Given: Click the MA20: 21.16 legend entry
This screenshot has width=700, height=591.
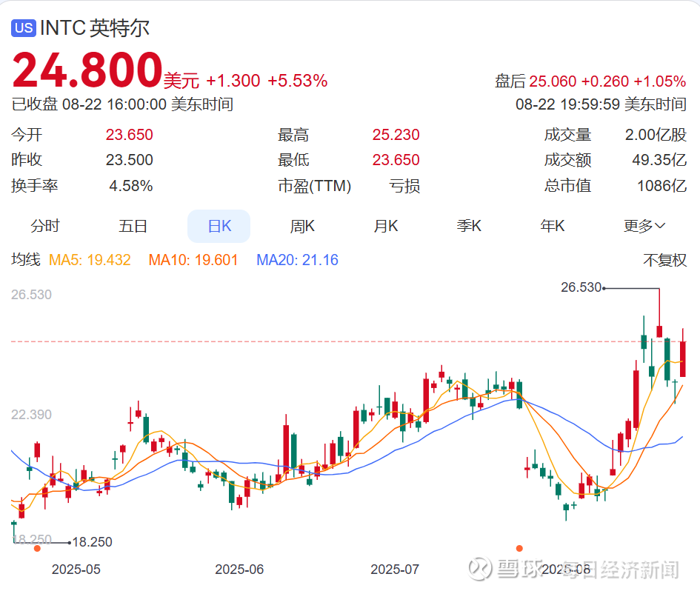Looking at the screenshot, I should [x=297, y=260].
